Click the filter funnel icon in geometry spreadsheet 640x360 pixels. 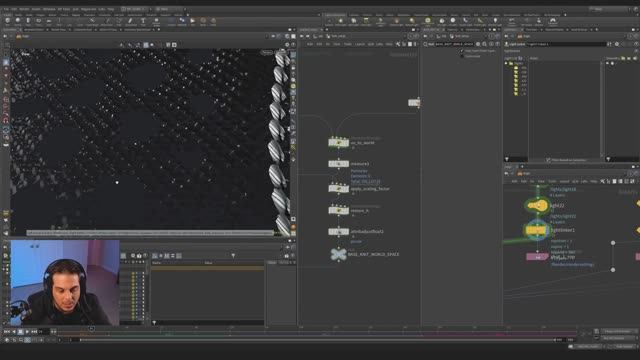click(x=233, y=256)
